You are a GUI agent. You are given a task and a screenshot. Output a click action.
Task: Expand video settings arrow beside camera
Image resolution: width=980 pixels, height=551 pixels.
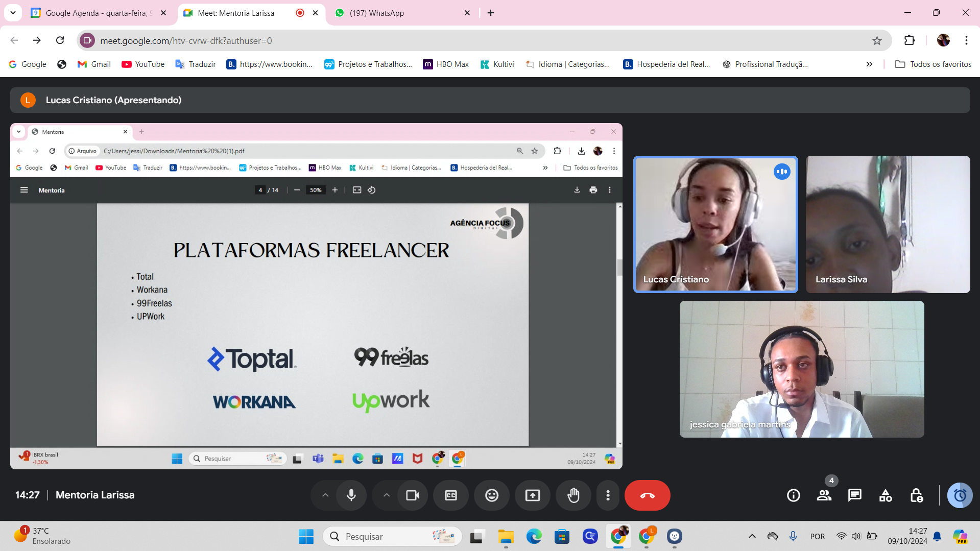point(387,495)
